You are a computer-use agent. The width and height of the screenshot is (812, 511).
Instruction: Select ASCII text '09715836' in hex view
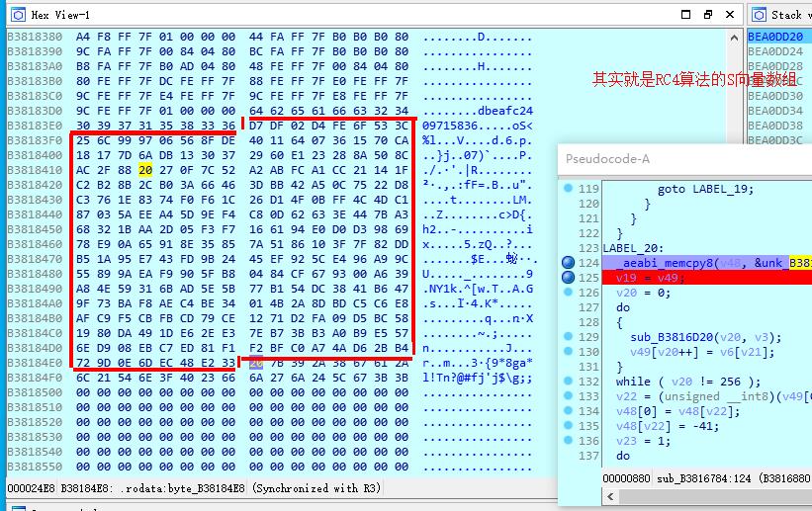click(449, 126)
